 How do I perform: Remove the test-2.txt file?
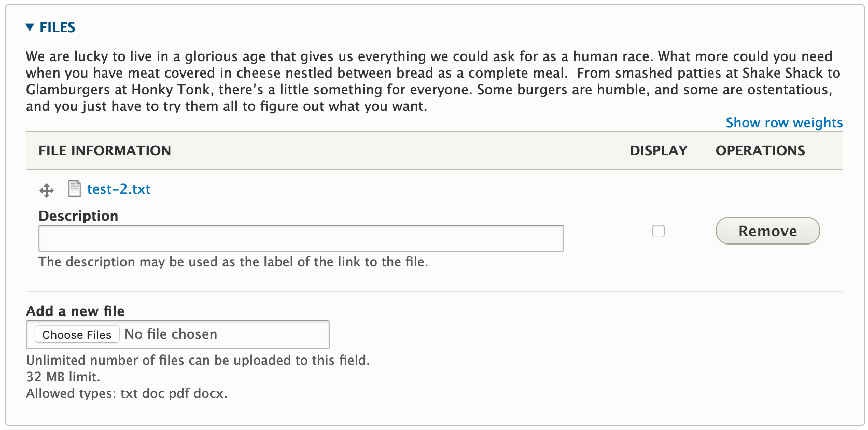click(767, 231)
